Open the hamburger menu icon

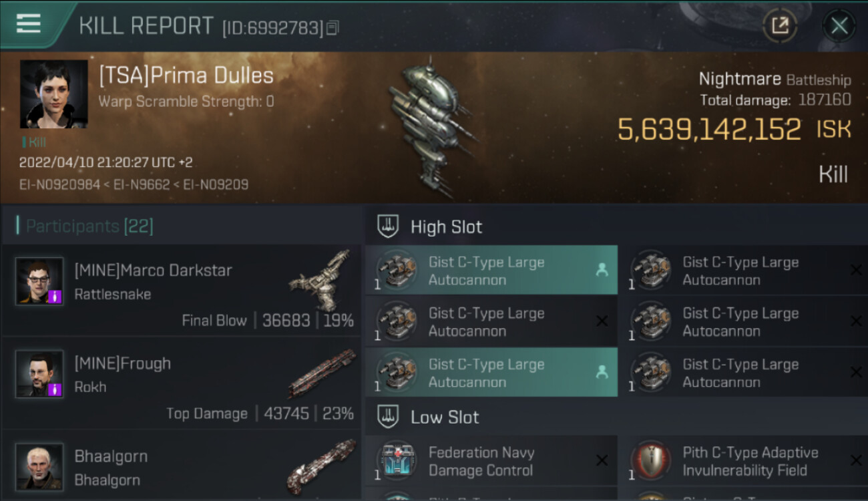tap(28, 24)
